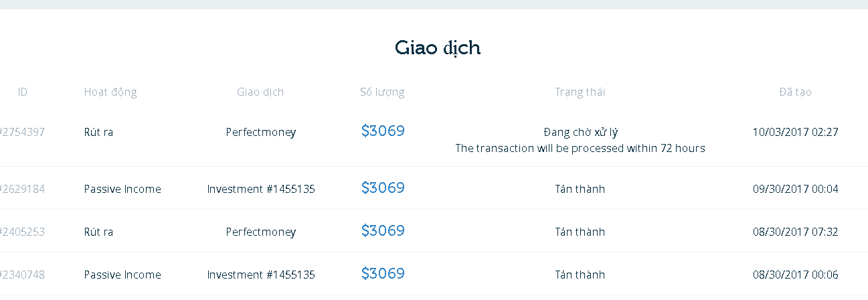Click the Giao dịch page heading

coord(438,48)
